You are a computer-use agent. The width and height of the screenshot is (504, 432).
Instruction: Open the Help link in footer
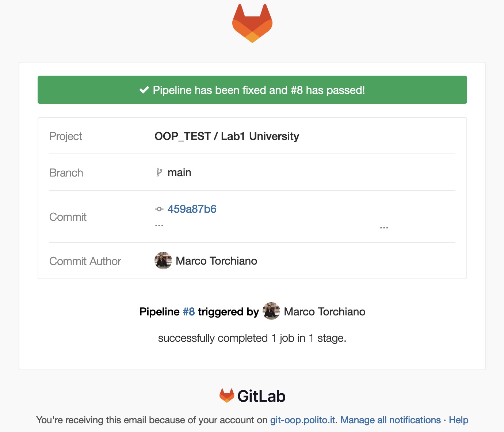click(x=458, y=420)
